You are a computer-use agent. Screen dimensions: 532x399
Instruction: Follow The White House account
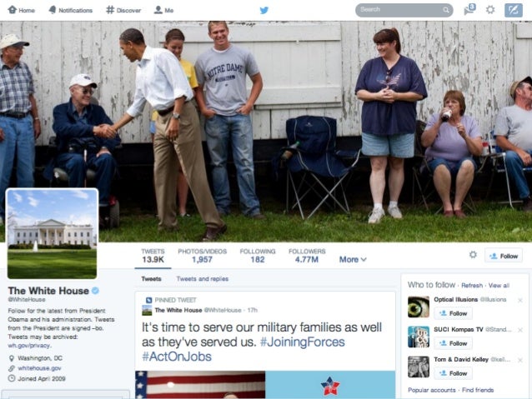[x=504, y=256]
